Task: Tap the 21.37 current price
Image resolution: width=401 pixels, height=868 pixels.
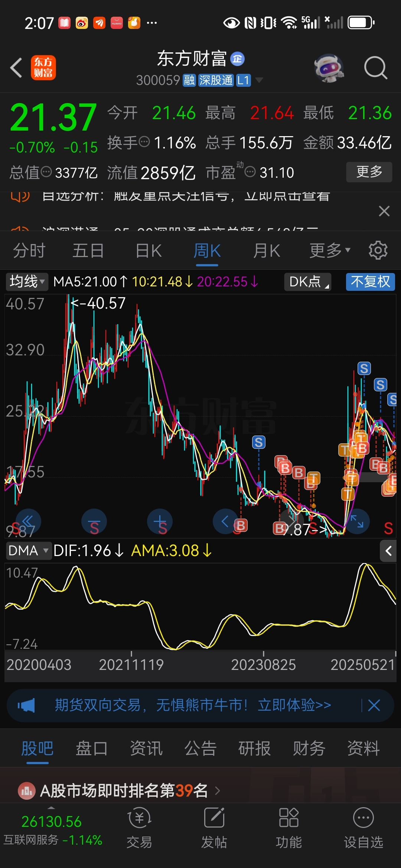Action: [53, 118]
